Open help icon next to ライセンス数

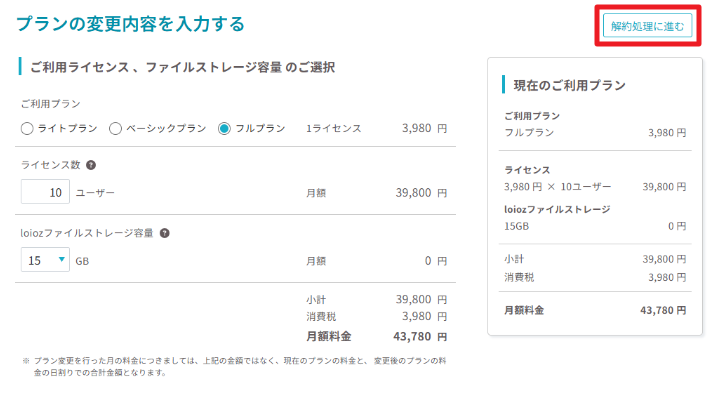[91, 165]
